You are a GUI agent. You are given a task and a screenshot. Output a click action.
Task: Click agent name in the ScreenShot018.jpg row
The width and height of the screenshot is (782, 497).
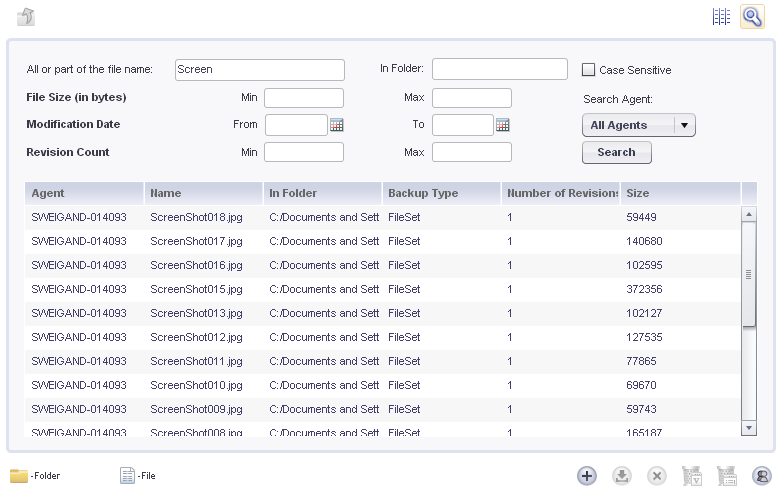coord(79,217)
